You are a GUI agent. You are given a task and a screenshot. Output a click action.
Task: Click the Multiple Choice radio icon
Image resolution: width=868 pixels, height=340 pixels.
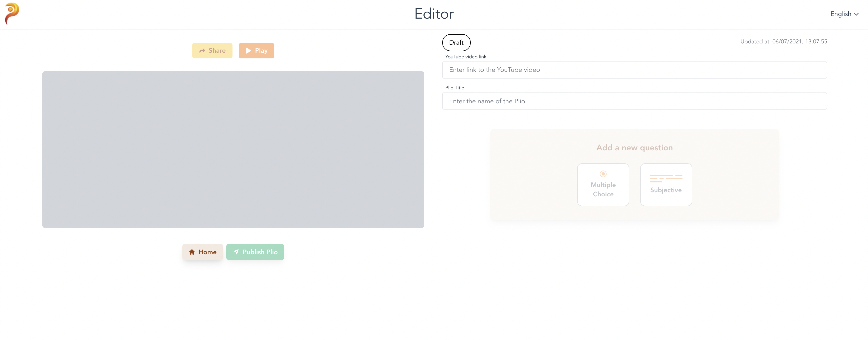(603, 174)
